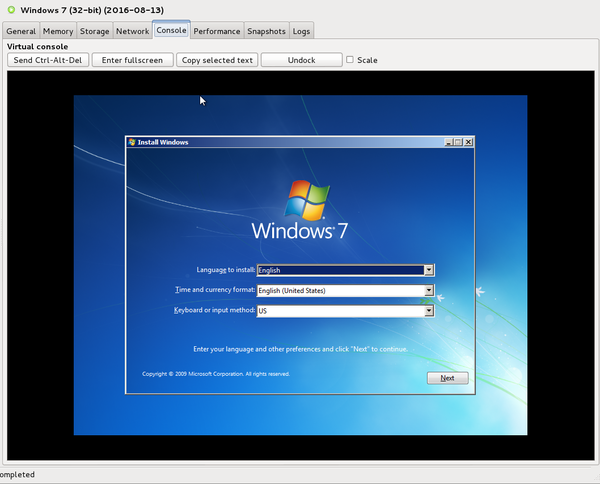Click Next in Windows installer
Viewport: 600px width, 484px height.
tap(447, 378)
